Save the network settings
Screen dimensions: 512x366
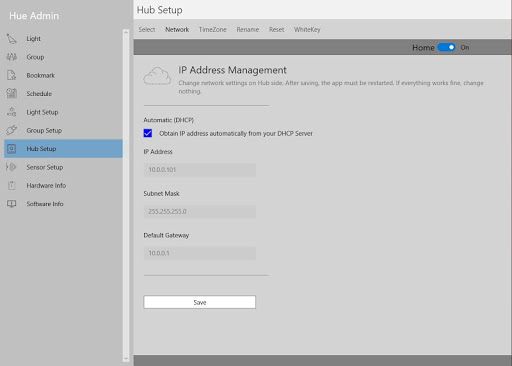click(200, 302)
